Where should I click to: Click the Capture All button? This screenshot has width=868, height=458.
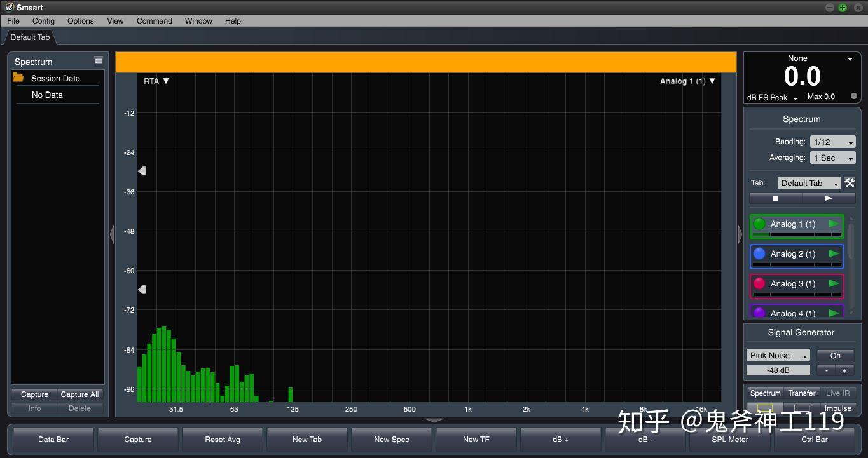tap(79, 394)
